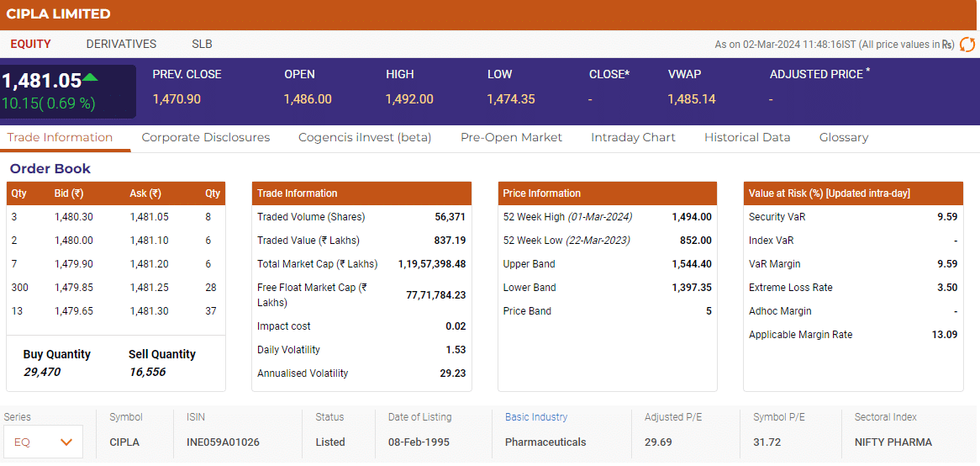Open the Series EQ dropdown
Image resolution: width=980 pixels, height=466 pixels.
[44, 442]
